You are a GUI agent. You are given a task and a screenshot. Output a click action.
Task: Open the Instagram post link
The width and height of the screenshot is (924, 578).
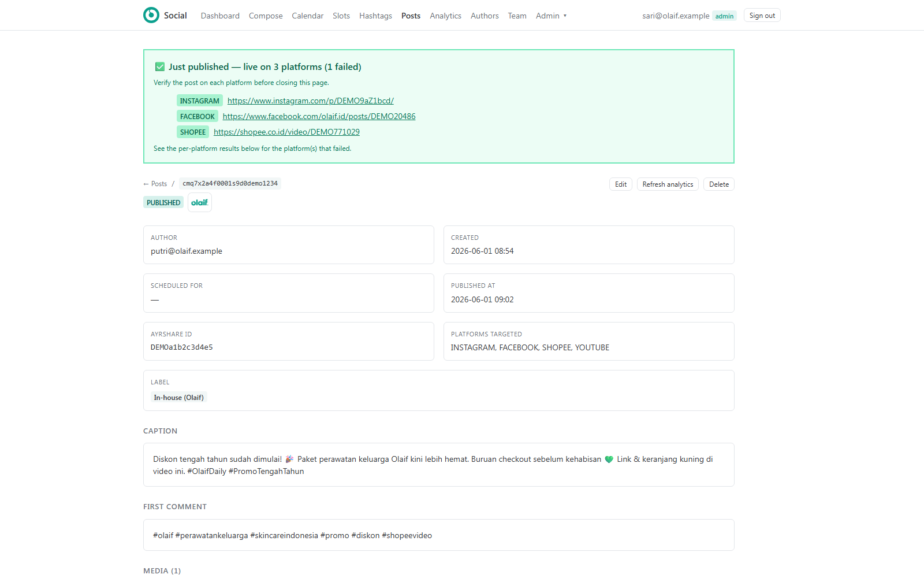point(311,101)
